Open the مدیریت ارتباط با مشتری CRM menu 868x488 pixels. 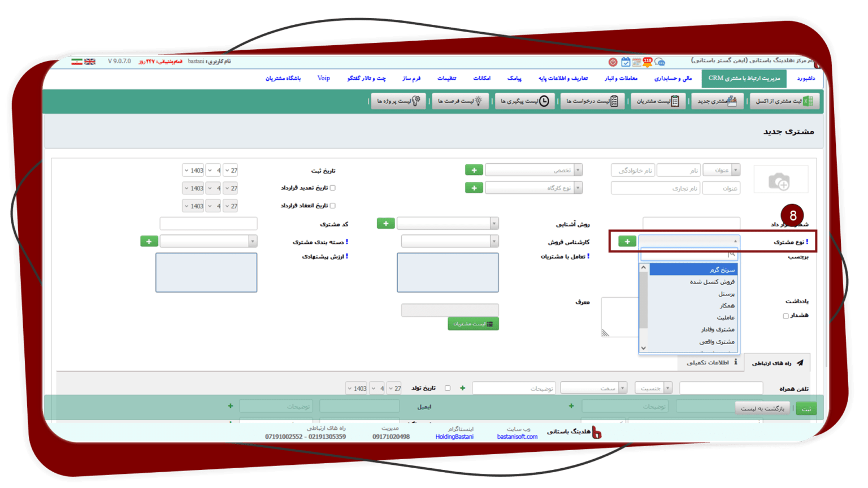coord(744,79)
